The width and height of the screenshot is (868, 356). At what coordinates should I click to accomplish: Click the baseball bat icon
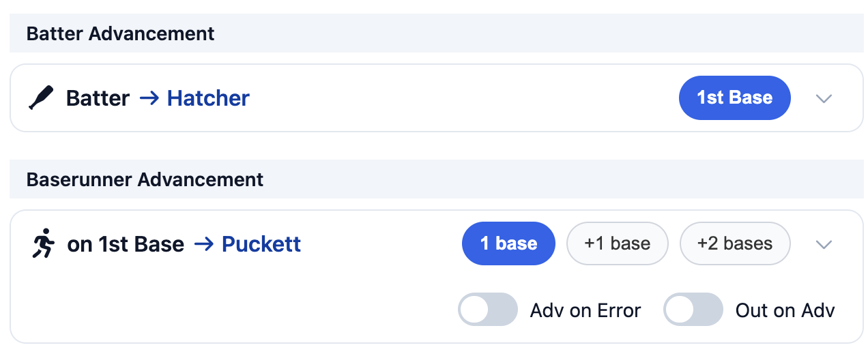[40, 98]
